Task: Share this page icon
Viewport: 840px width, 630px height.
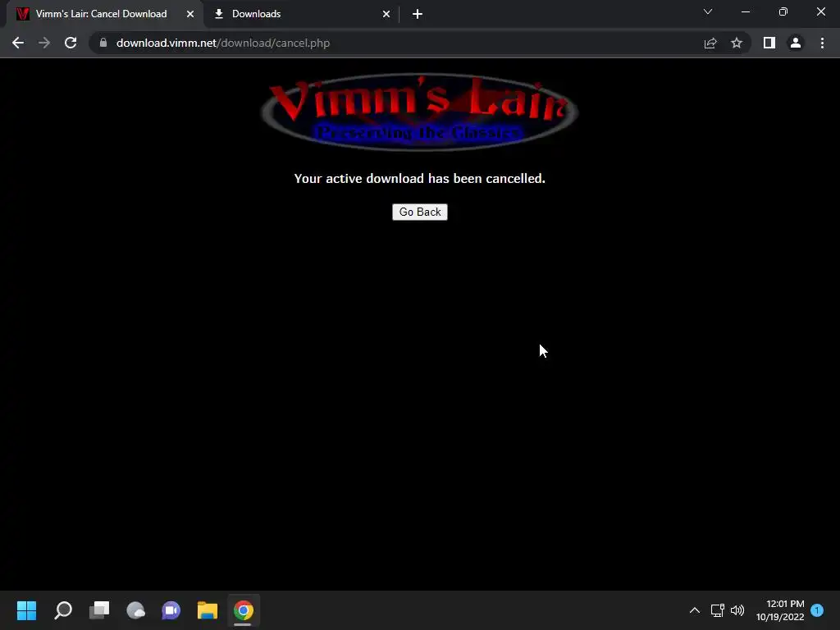Action: pos(710,43)
